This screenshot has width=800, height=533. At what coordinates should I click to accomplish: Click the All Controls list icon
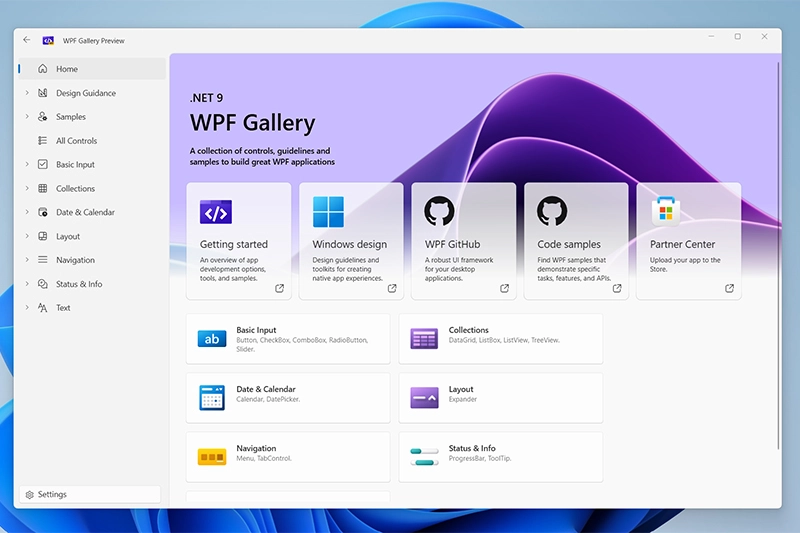coord(43,140)
